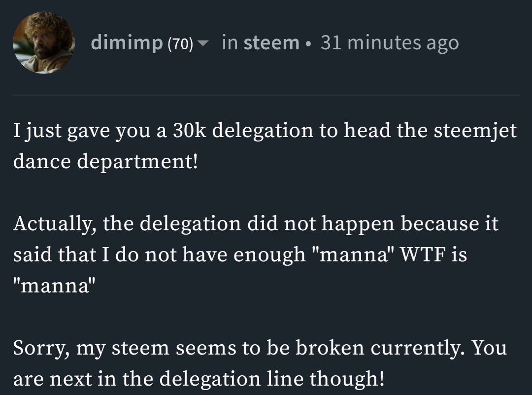Image resolution: width=532 pixels, height=395 pixels.
Task: Expand the dropdown arrow beside dimimp (70)
Action: point(203,43)
